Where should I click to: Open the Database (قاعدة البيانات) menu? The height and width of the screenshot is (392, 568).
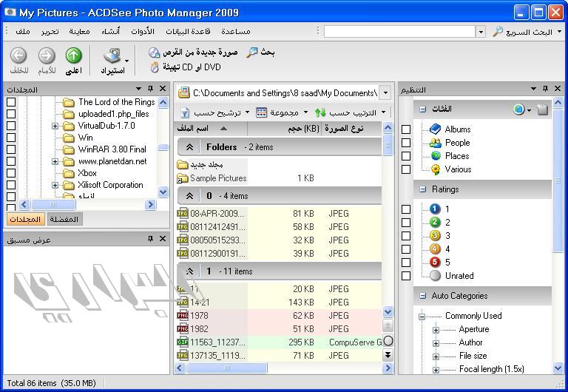click(188, 32)
